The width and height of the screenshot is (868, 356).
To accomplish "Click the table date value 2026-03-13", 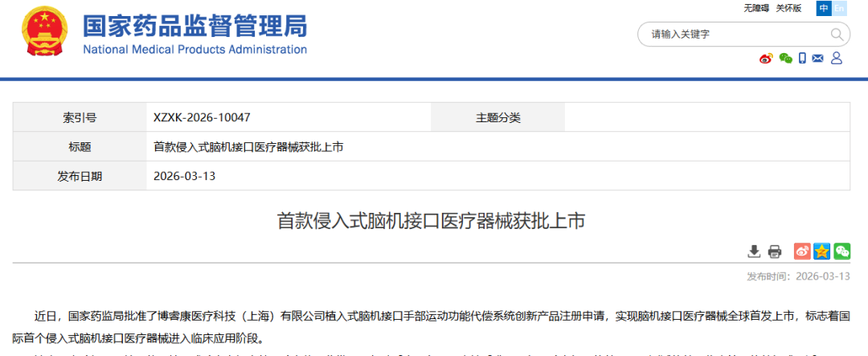I will tap(184, 176).
